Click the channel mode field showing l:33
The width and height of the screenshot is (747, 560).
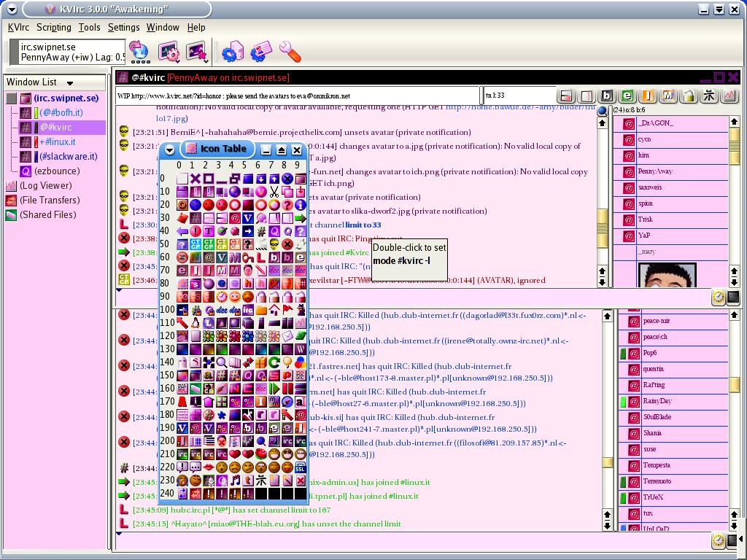pyautogui.click(x=519, y=96)
